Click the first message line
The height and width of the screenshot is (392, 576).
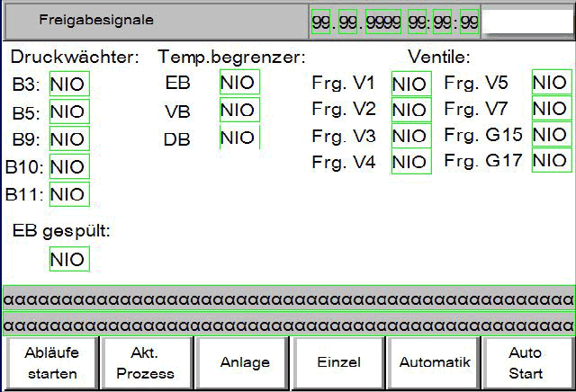click(x=288, y=297)
